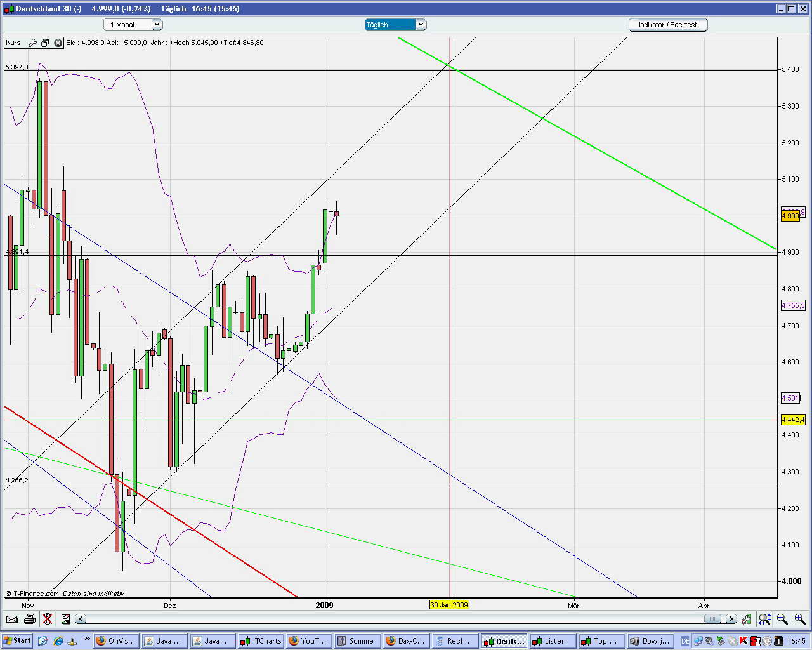This screenshot has height=650, width=812.
Task: Click the Bid and Ask price readout
Action: pos(106,43)
